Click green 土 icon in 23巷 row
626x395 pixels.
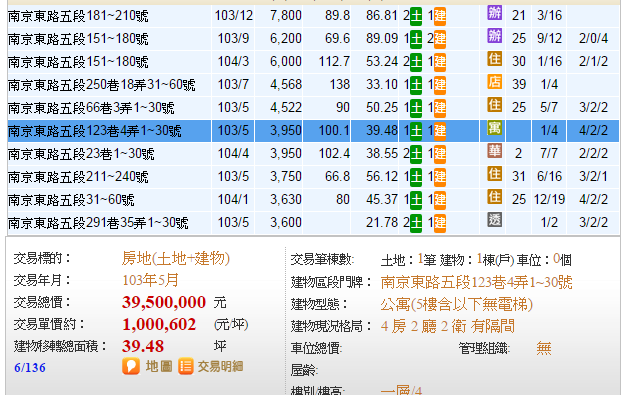pos(416,154)
